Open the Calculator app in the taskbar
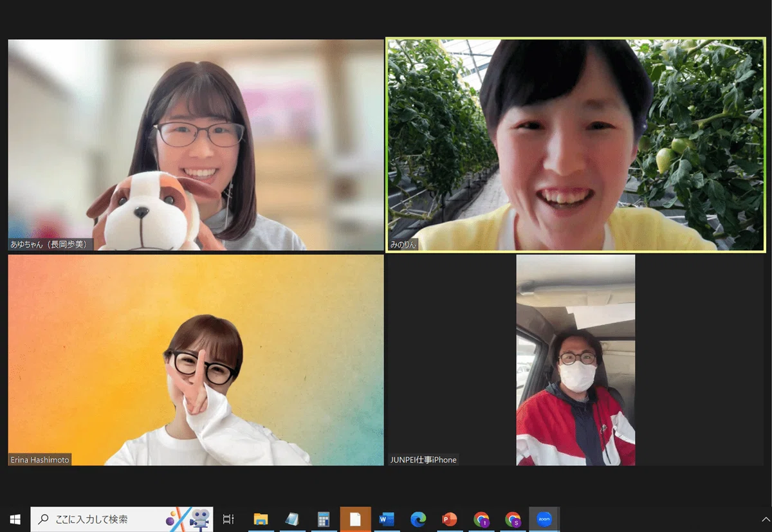The height and width of the screenshot is (532, 772). point(324,519)
